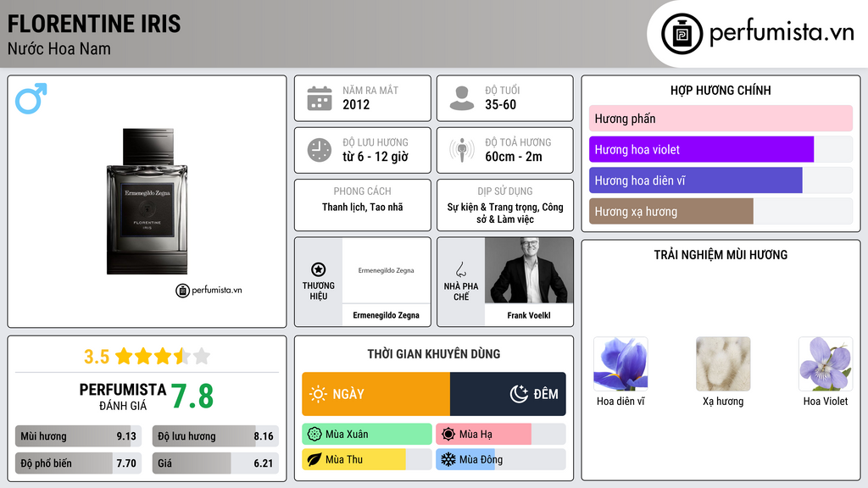
Task: Open the Frank Voelkl perfumer photo
Action: (529, 270)
